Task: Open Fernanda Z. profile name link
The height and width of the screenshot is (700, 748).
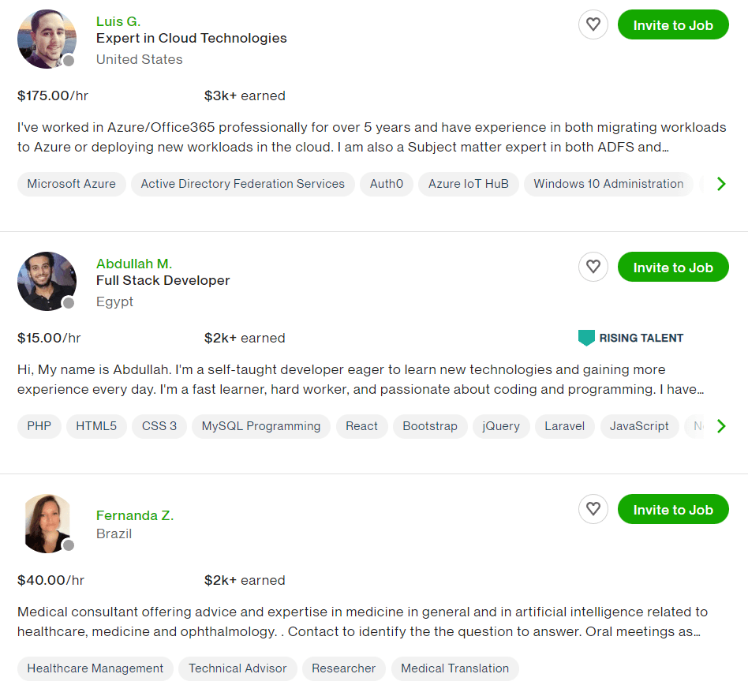Action: point(135,515)
